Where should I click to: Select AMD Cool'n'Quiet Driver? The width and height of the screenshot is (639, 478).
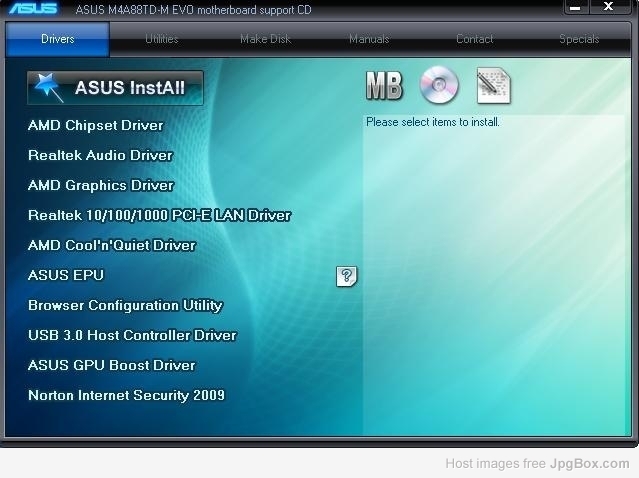(112, 245)
